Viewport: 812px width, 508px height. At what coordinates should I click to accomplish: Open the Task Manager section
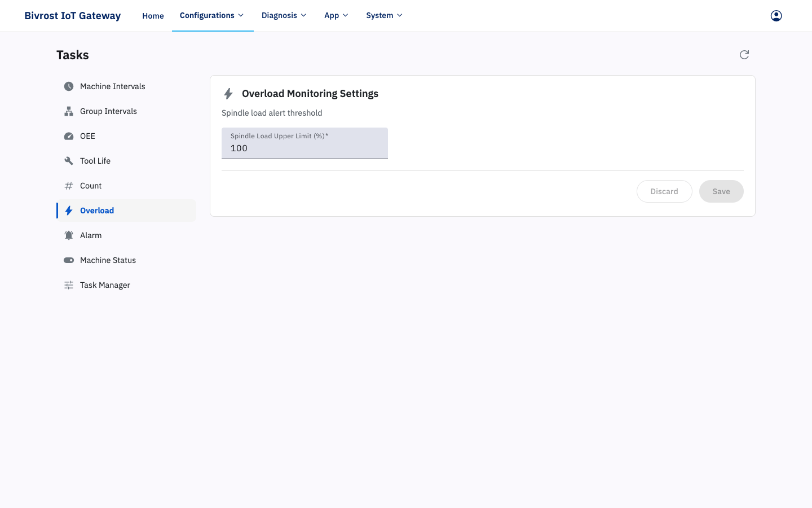click(126, 285)
